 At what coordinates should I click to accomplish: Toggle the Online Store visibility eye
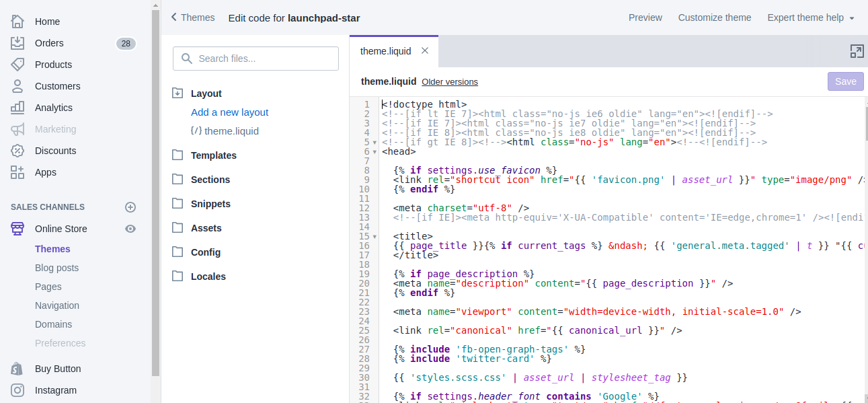pos(131,228)
